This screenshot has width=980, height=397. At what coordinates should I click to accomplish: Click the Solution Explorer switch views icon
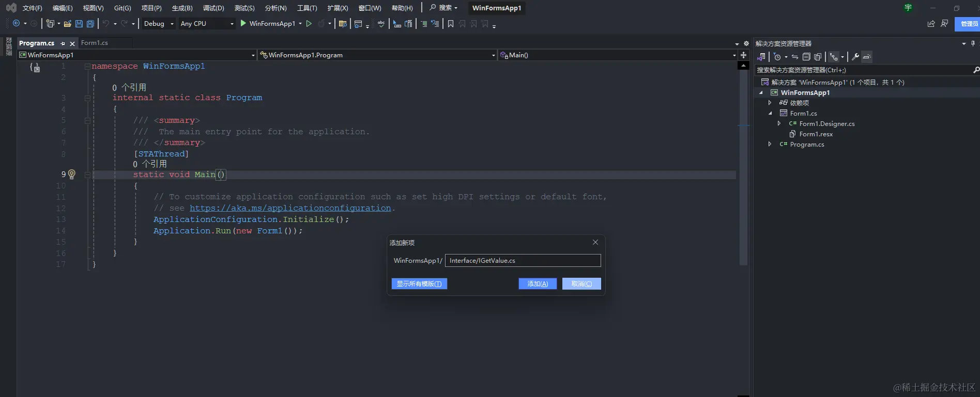(761, 57)
